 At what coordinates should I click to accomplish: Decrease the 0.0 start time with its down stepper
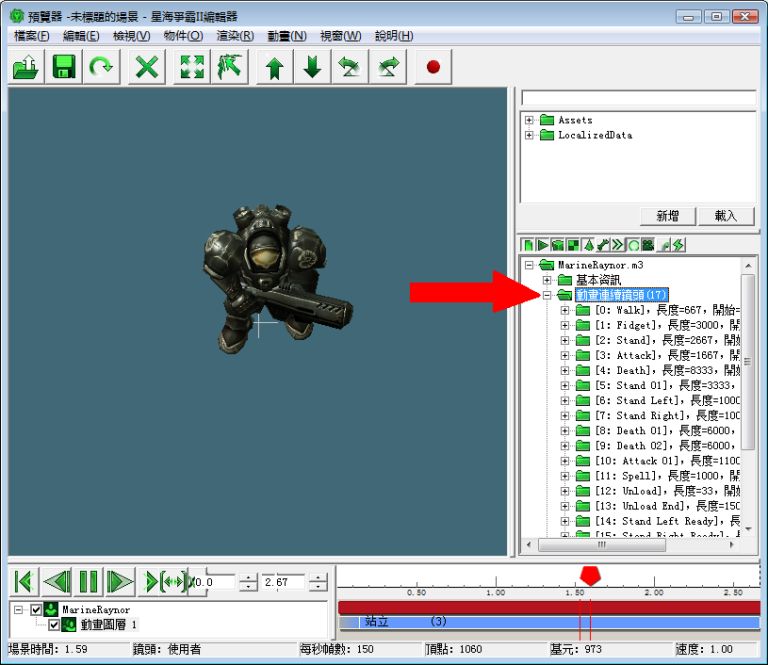coord(249,587)
